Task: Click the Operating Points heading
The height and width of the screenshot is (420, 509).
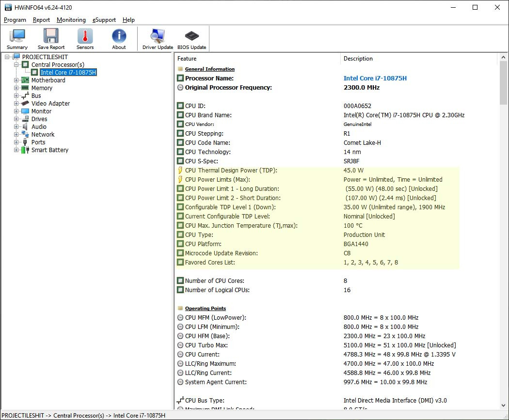Action: click(x=206, y=309)
